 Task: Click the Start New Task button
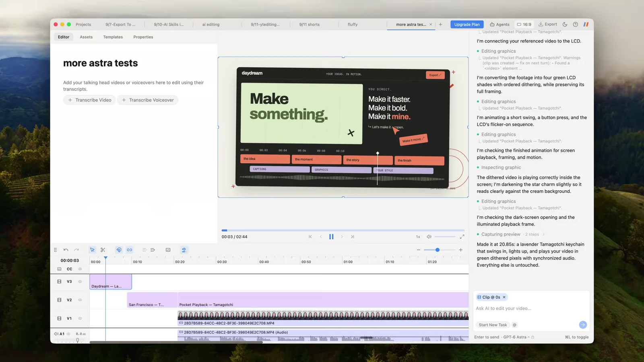(493, 325)
